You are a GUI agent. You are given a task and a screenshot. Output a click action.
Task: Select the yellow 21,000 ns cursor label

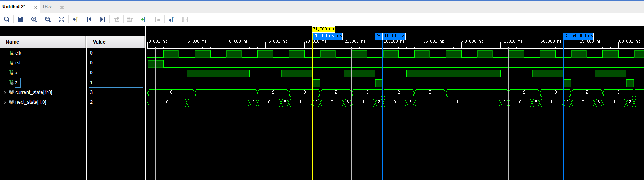coord(323,29)
